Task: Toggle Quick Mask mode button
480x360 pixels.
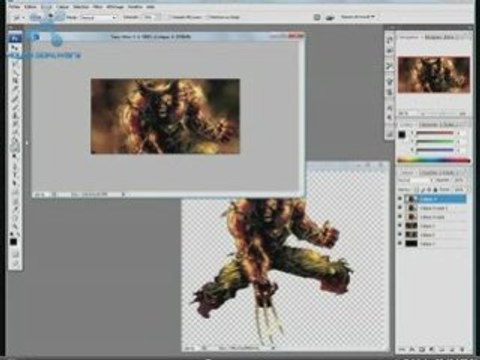Action: (x=15, y=254)
